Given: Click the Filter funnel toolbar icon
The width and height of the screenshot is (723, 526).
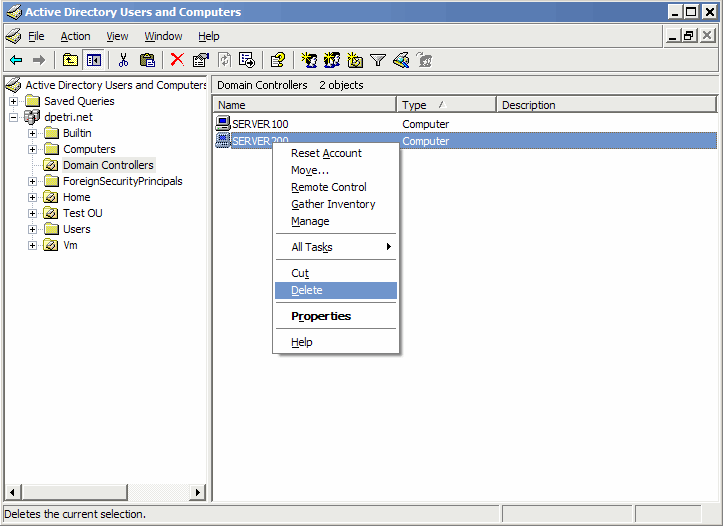Looking at the screenshot, I should click(378, 60).
